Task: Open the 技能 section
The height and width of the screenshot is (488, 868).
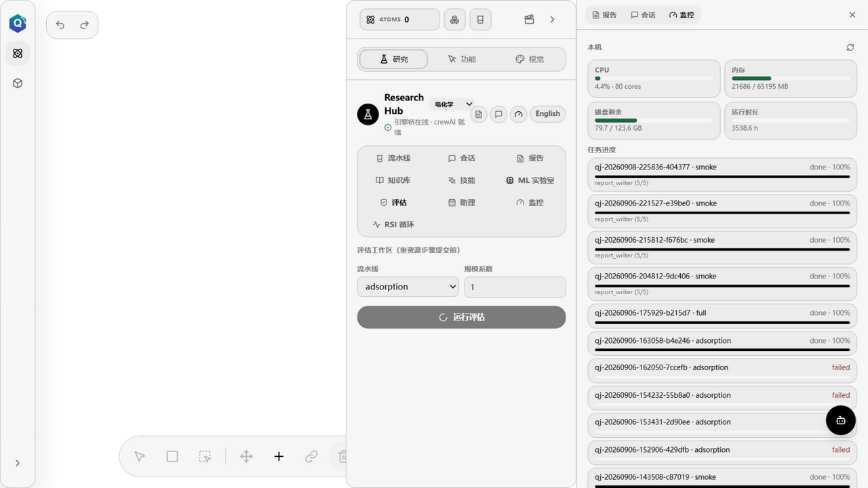Action: tap(462, 180)
